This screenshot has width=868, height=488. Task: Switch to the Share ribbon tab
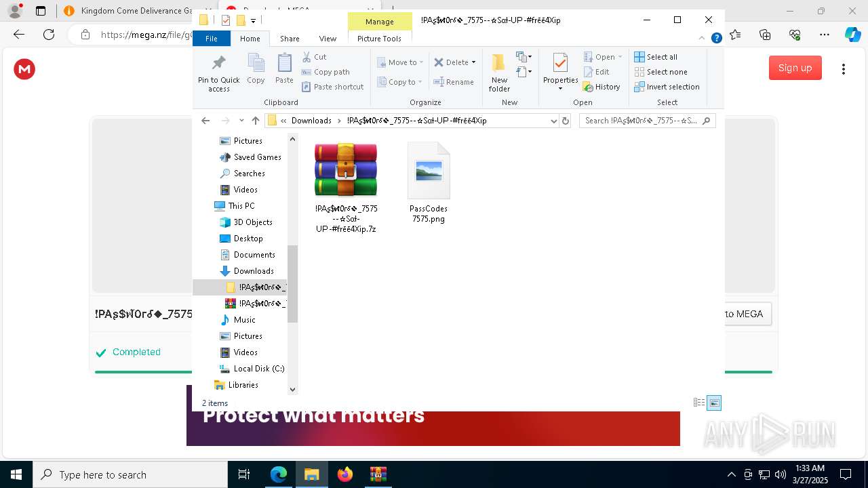point(290,39)
